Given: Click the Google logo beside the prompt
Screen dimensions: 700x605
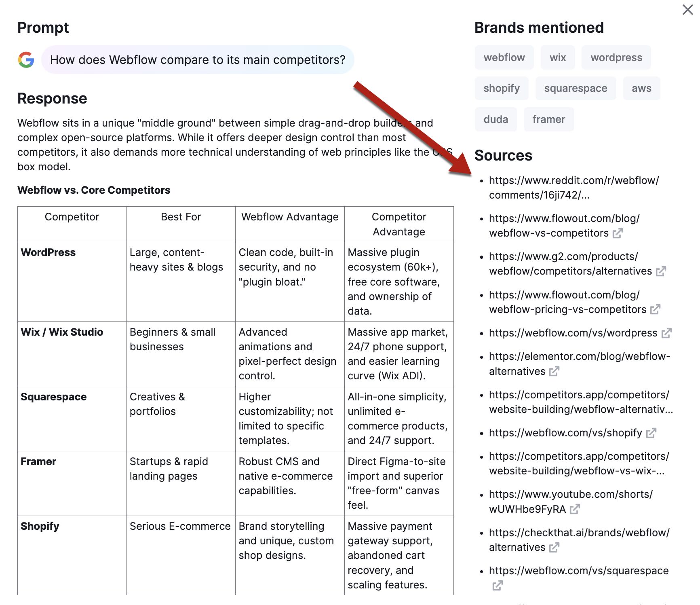Looking at the screenshot, I should [x=26, y=60].
